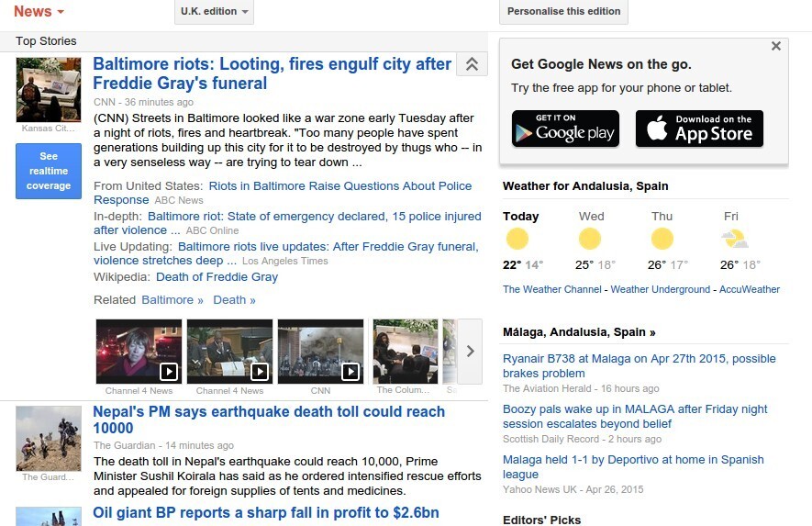Image resolution: width=812 pixels, height=526 pixels.
Task: Click CNN - 36 minutes ago byline
Action: (143, 102)
